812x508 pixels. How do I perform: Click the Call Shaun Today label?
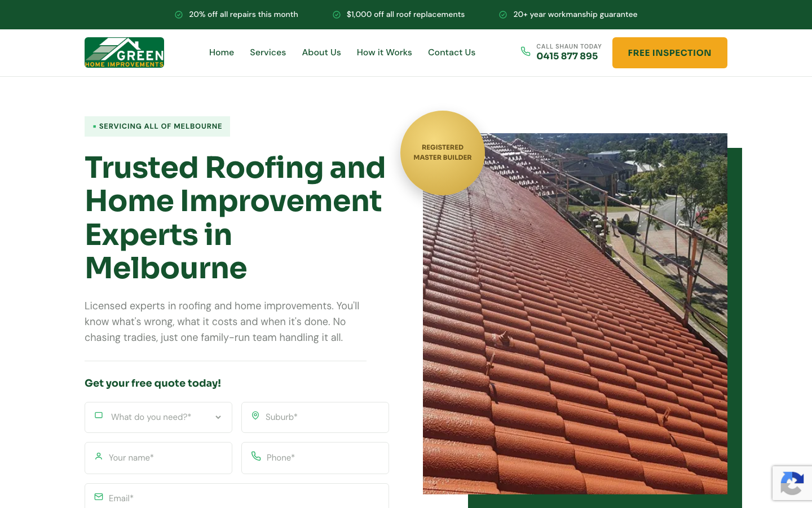(569, 46)
